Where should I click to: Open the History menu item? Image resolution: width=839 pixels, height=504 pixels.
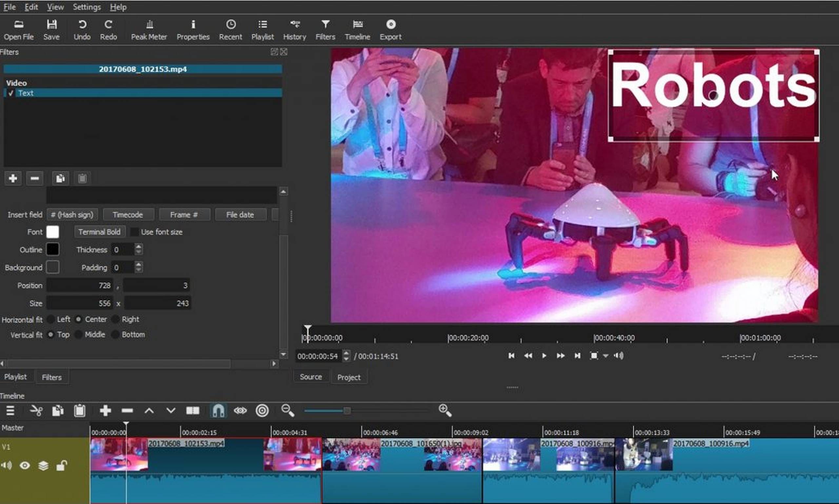coord(294,29)
